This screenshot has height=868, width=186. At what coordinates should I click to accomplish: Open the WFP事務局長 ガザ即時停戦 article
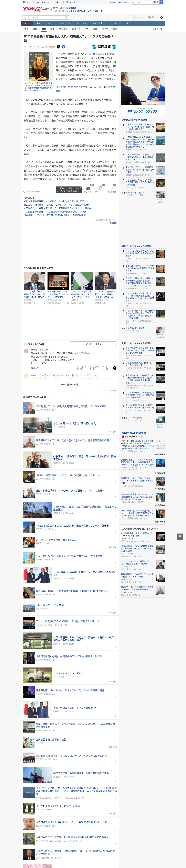point(70,556)
